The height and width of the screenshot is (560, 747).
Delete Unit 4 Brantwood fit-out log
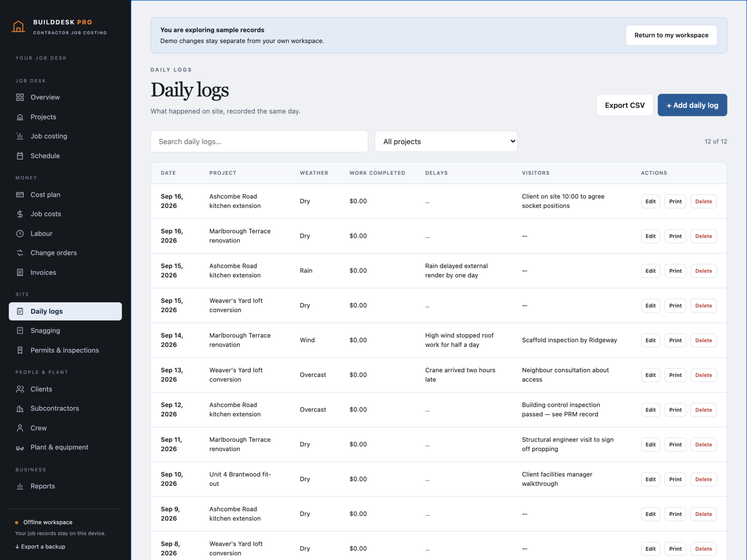(x=703, y=479)
